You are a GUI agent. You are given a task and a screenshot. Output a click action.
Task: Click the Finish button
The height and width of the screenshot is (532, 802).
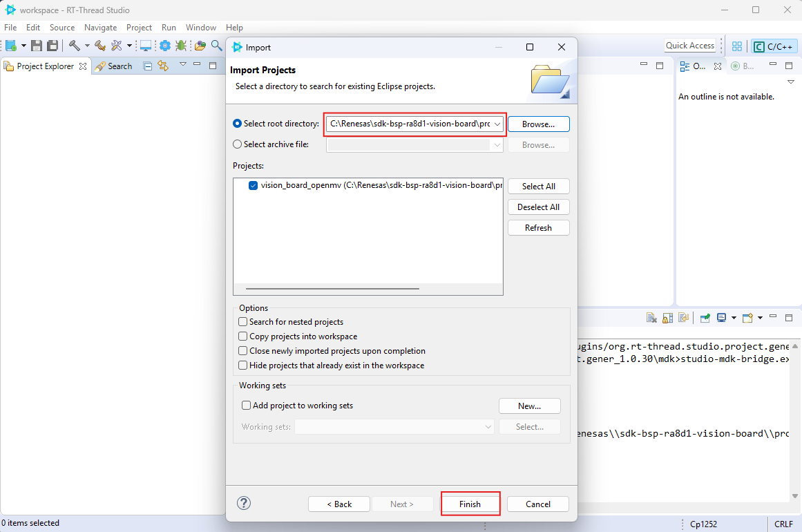click(470, 504)
